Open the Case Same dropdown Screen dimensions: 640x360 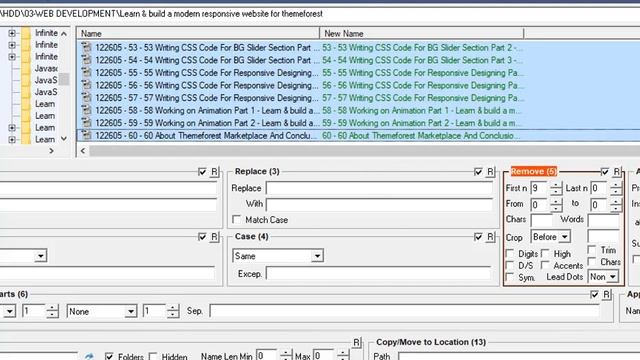tap(317, 256)
